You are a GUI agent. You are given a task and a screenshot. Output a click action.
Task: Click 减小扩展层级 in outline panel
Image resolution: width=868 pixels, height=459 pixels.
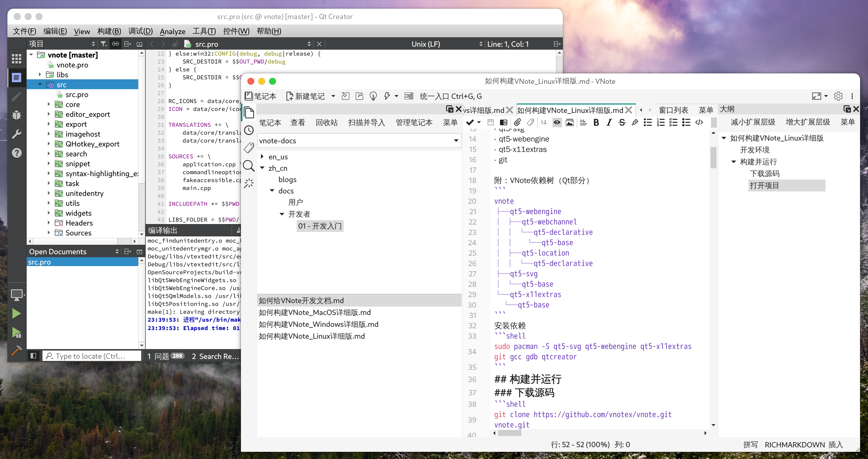point(753,122)
